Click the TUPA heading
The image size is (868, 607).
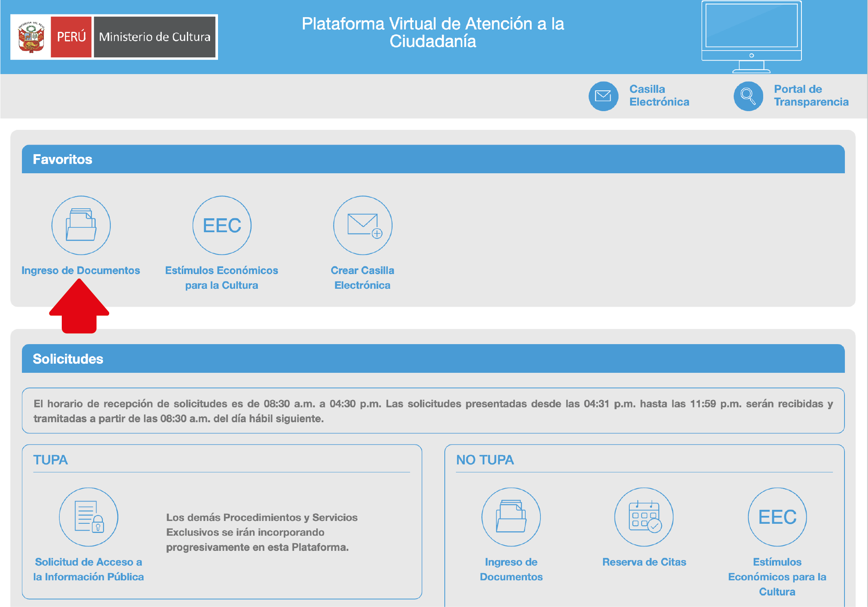point(51,460)
